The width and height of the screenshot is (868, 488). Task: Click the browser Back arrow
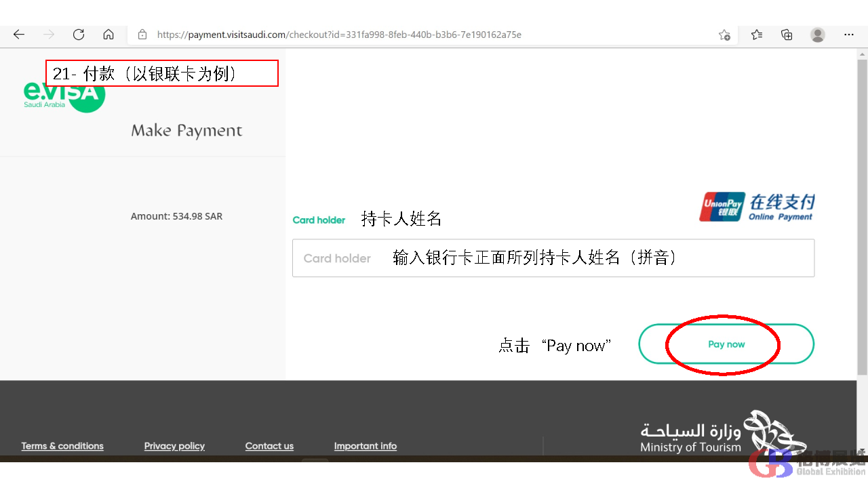19,35
